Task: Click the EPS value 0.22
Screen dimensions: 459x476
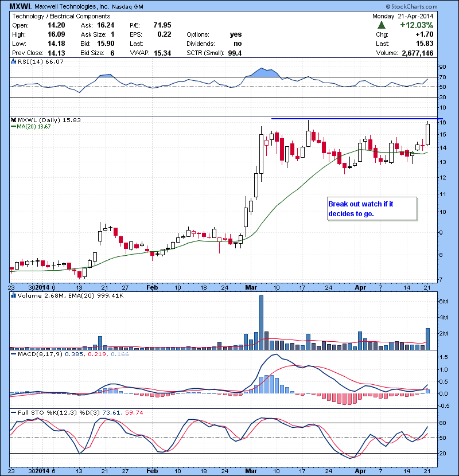Action: [x=164, y=34]
